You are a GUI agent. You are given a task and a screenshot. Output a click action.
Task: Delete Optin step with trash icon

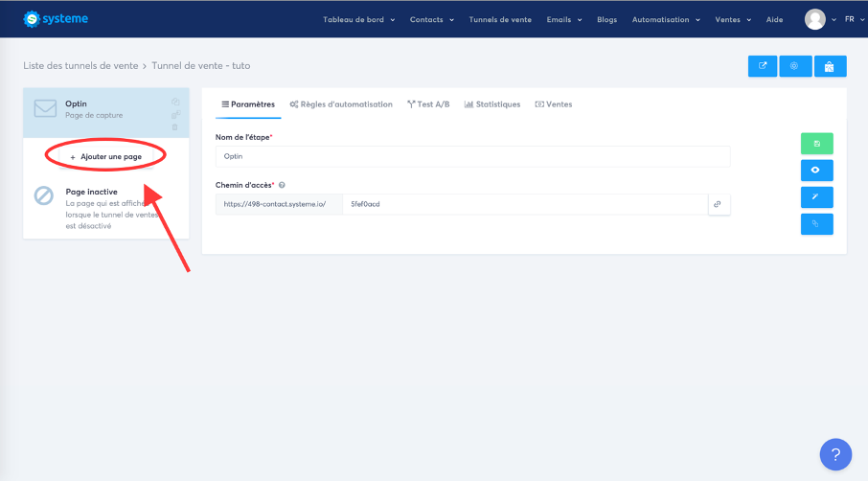pos(175,127)
